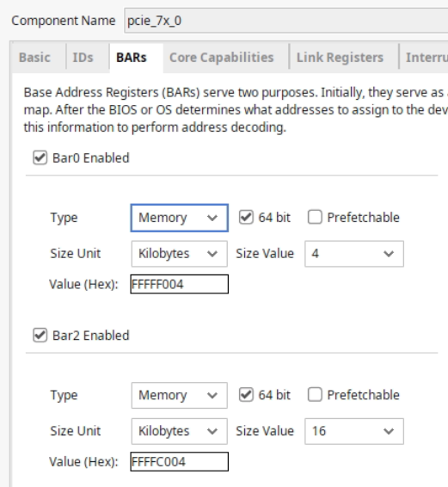The width and height of the screenshot is (448, 487).
Task: Click the Component Name label
Action: pos(64,21)
